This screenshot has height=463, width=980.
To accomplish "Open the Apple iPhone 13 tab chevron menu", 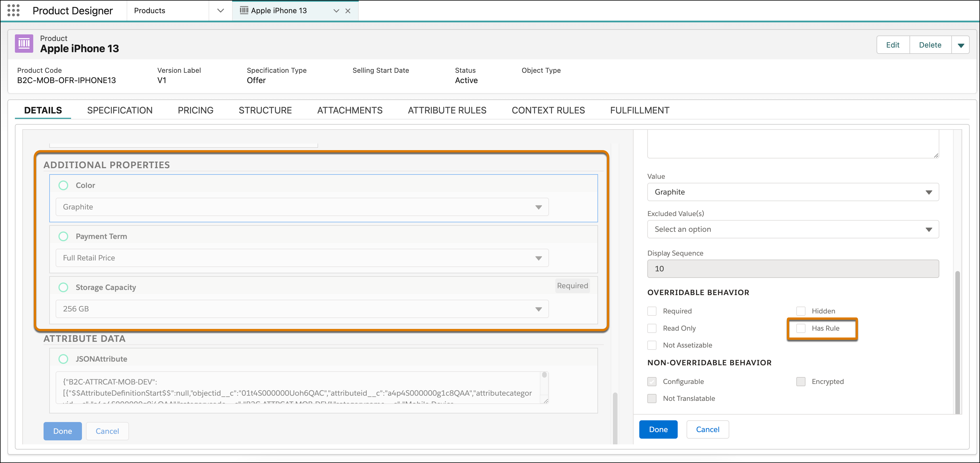I will [x=336, y=11].
